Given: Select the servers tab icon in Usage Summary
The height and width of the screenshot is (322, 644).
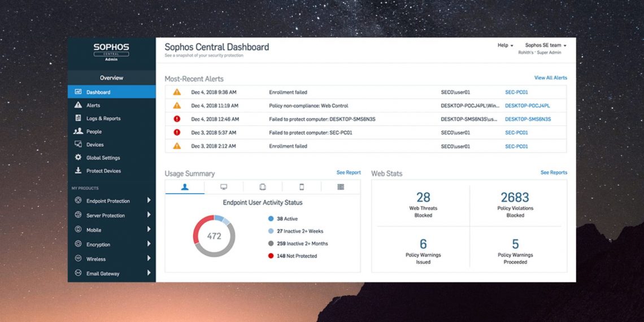Looking at the screenshot, I should 341,187.
